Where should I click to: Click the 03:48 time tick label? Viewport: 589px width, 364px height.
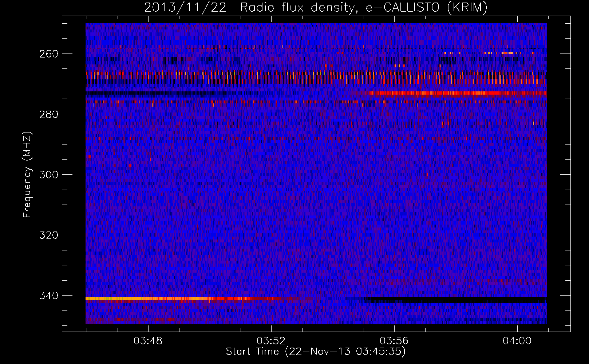pos(148,341)
